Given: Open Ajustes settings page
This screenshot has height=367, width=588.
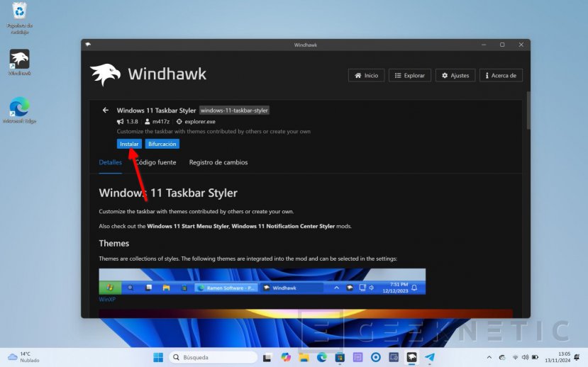Looking at the screenshot, I should tap(455, 75).
